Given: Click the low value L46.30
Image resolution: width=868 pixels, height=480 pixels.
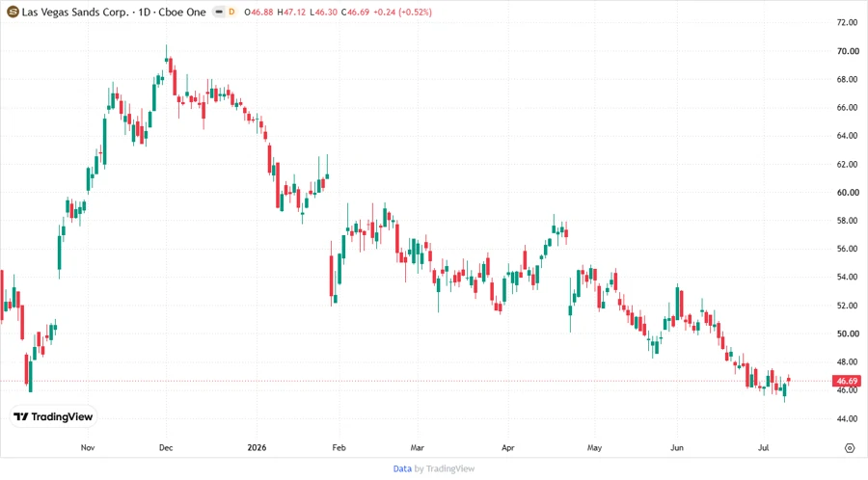Looking at the screenshot, I should click(323, 12).
